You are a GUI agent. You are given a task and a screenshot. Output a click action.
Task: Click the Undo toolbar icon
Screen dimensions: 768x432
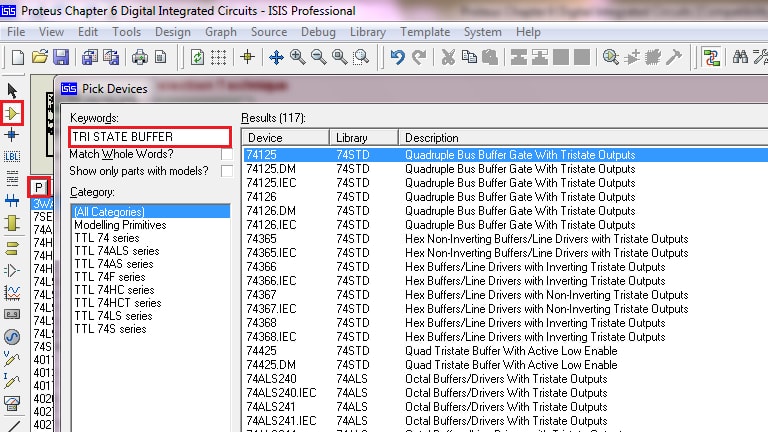pos(398,57)
